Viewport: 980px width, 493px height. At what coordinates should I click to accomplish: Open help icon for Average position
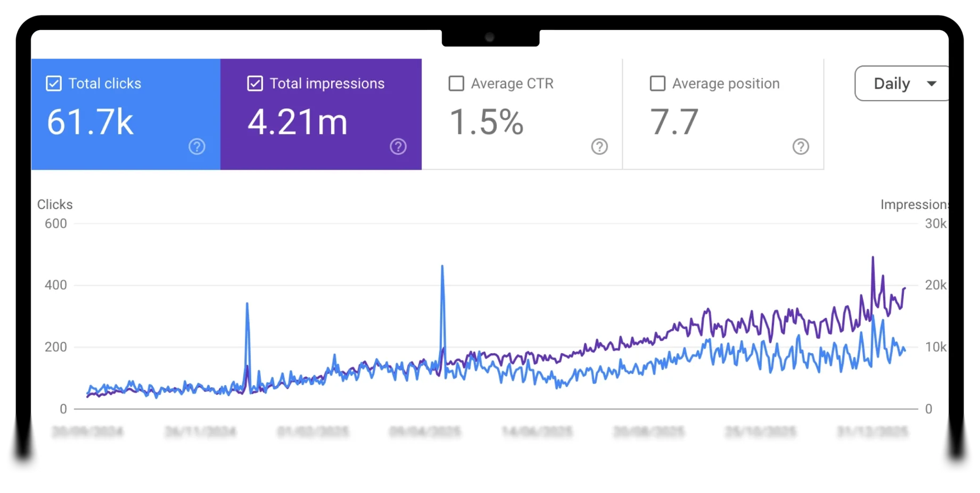pos(801,147)
